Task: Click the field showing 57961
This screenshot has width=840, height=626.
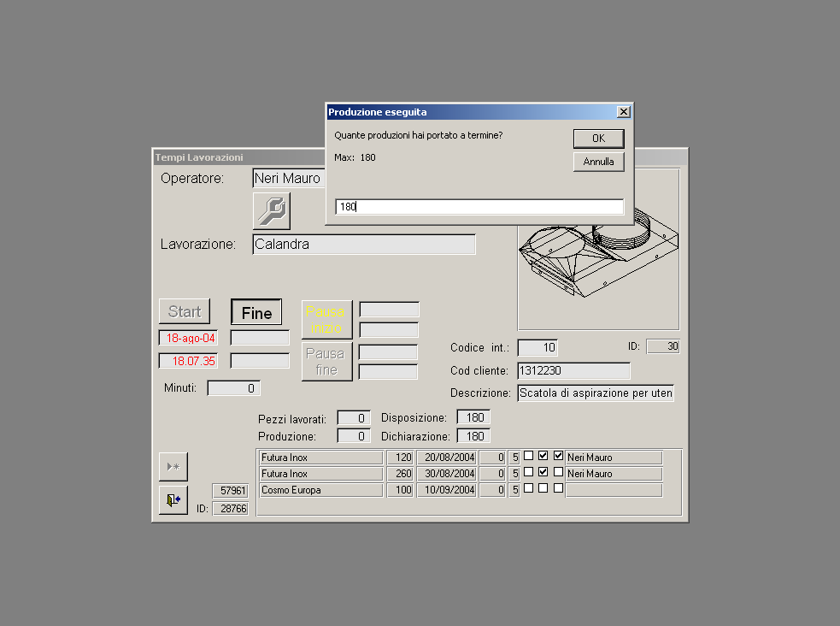Action: click(231, 491)
